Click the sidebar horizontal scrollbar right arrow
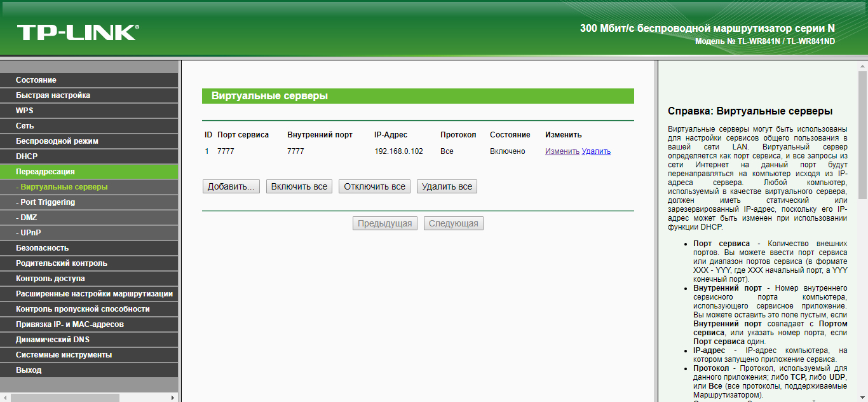This screenshot has width=868, height=402. point(173,398)
